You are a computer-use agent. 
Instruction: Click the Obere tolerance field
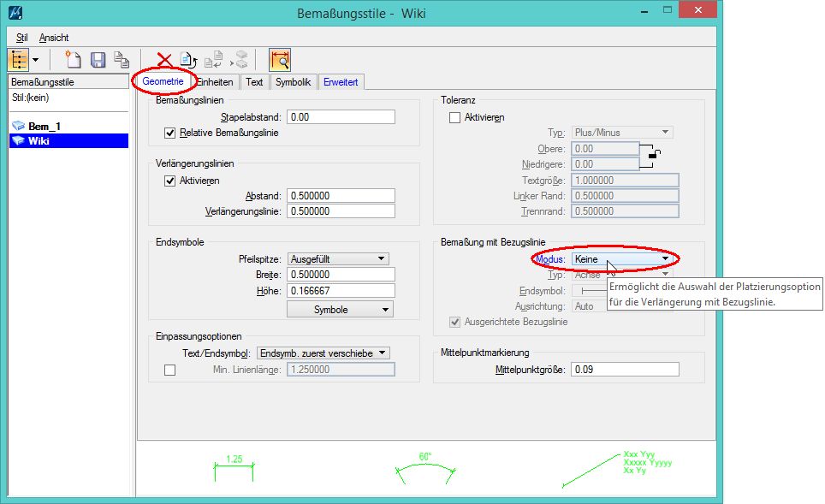coord(606,149)
